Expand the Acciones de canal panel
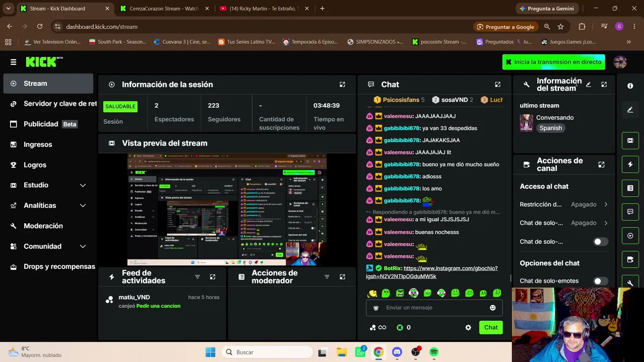 click(601, 164)
